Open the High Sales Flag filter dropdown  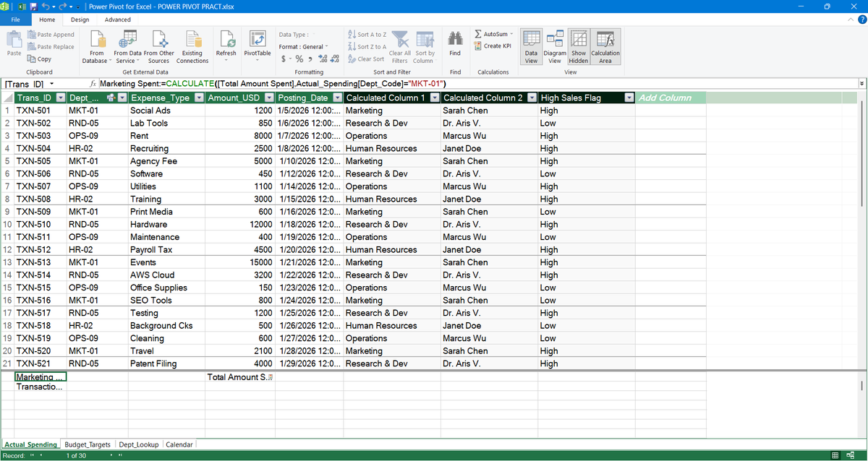(x=629, y=98)
